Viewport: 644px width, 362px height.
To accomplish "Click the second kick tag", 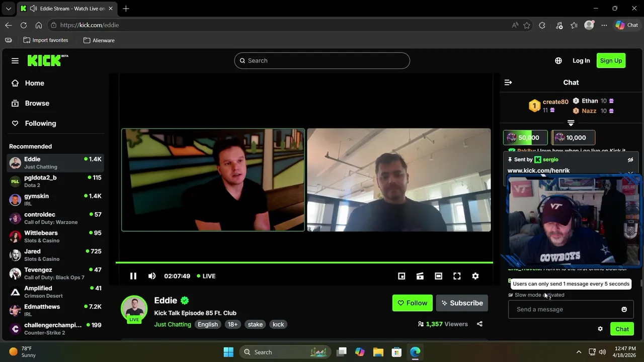I will click(278, 324).
